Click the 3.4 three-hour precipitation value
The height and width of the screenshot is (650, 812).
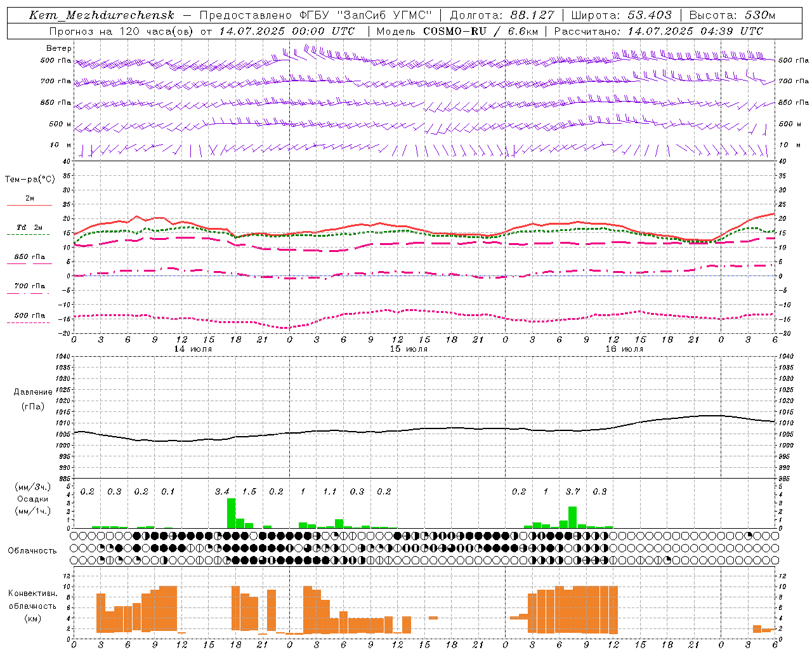point(222,491)
